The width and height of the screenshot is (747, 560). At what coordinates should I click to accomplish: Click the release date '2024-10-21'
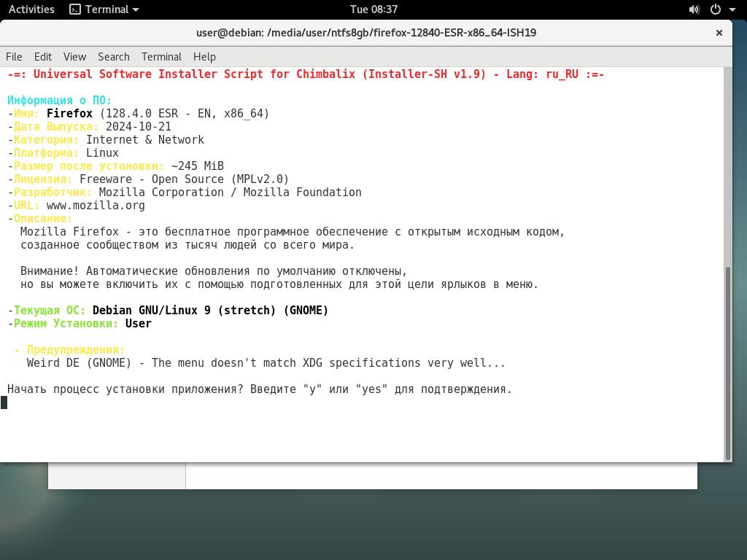point(138,127)
